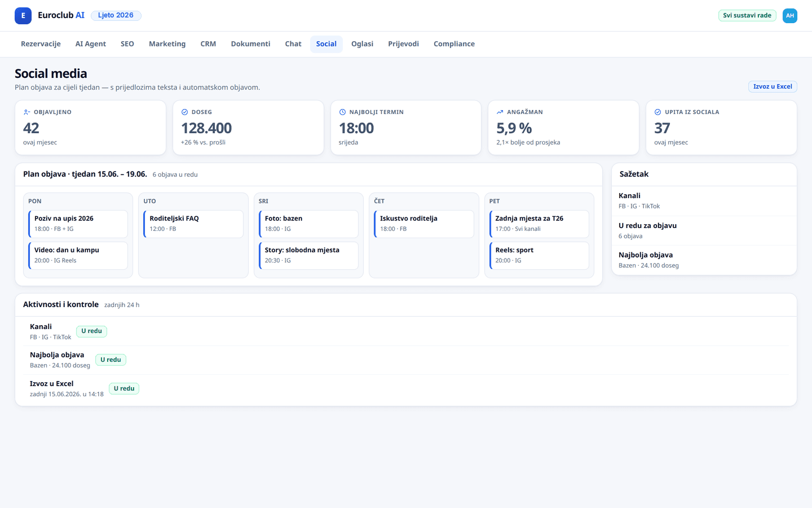Click Najbolja objava in Sažetak panel
Screen dimensions: 812x508
pyautogui.click(x=704, y=260)
